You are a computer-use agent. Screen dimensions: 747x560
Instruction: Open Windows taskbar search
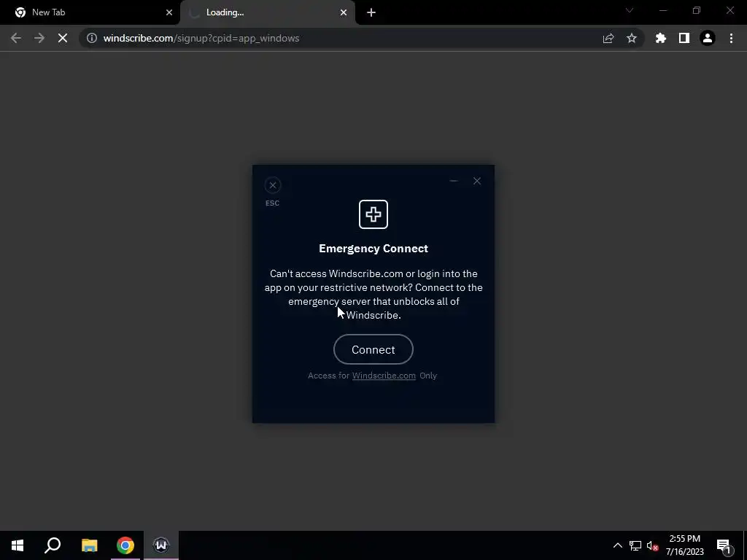53,545
